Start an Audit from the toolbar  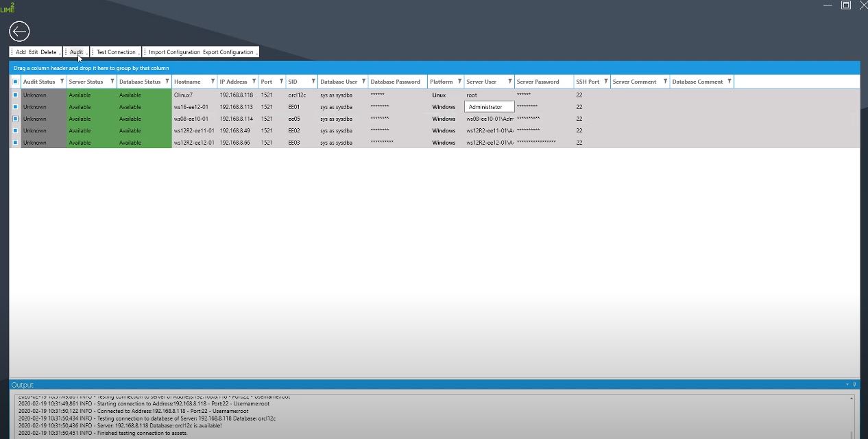(x=76, y=52)
